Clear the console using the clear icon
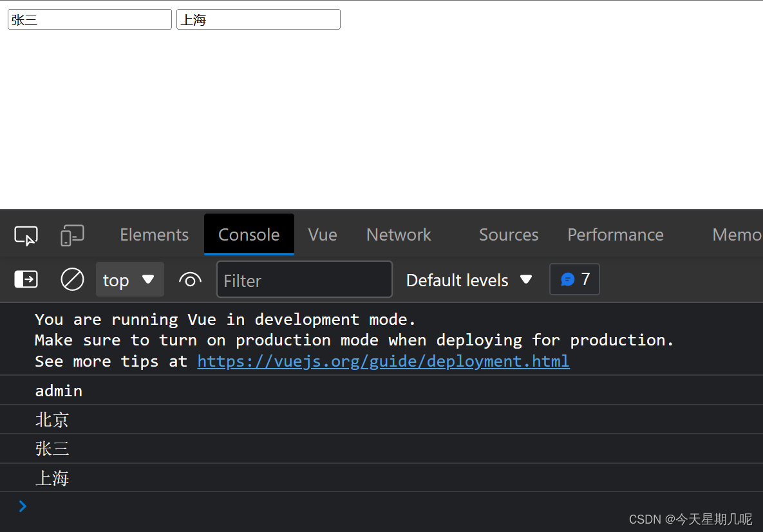The image size is (763, 532). [72, 279]
